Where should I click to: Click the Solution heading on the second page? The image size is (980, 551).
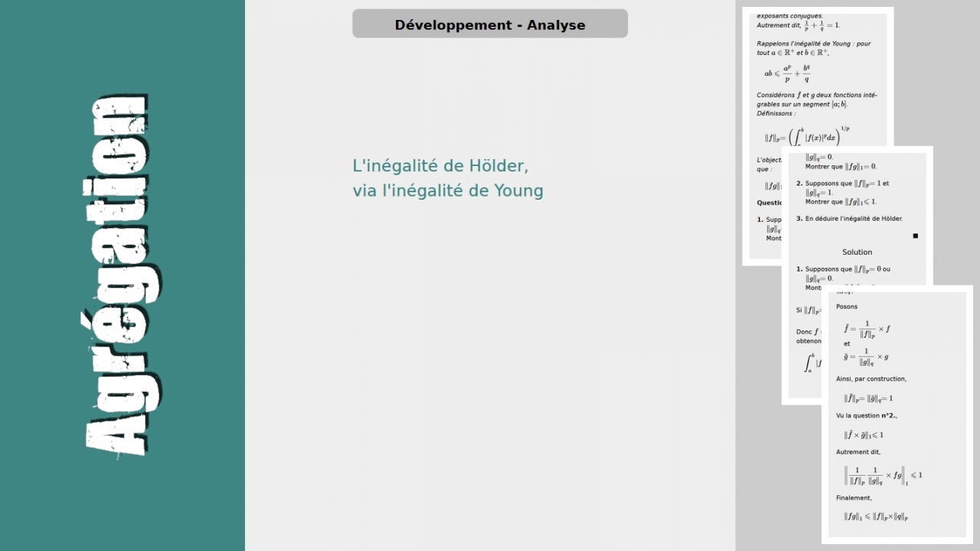tap(857, 252)
